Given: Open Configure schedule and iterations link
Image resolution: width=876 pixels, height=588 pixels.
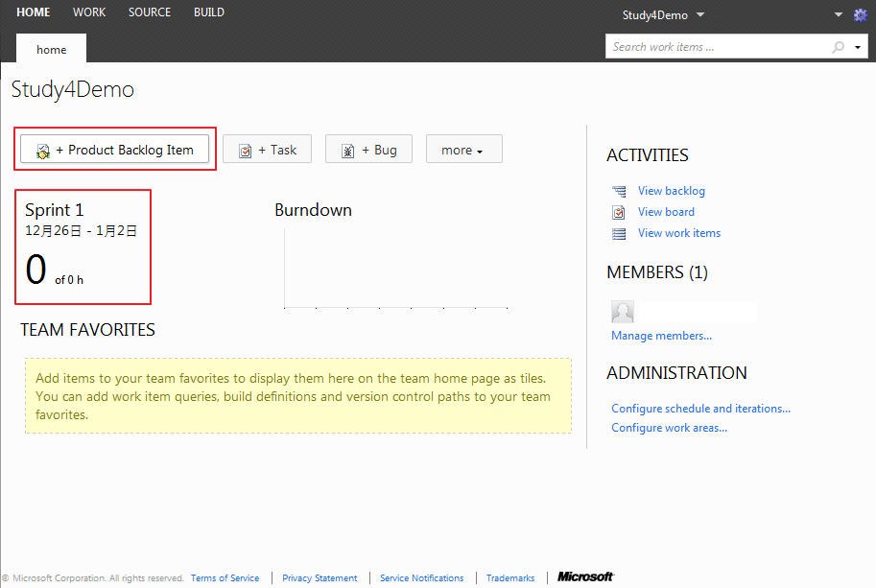Looking at the screenshot, I should [700, 409].
